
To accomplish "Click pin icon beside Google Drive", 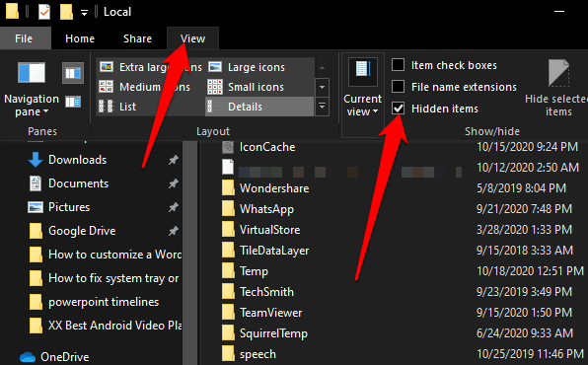I will 173,231.
